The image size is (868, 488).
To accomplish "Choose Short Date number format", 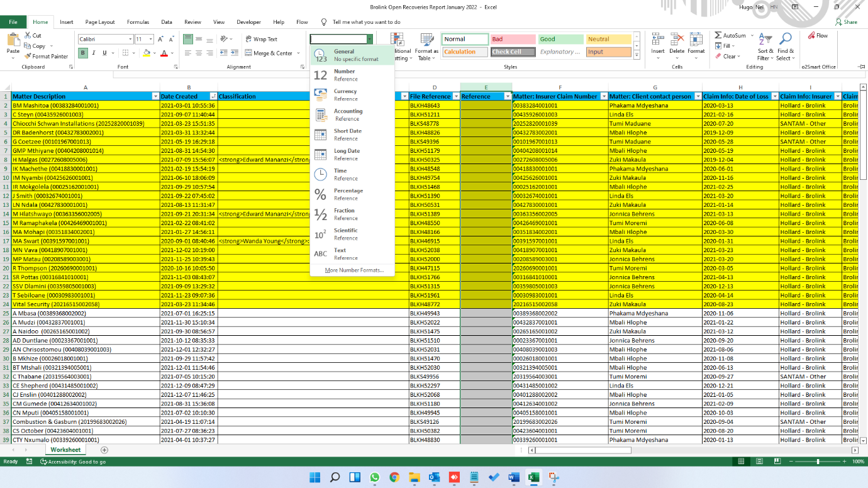I will coord(352,135).
